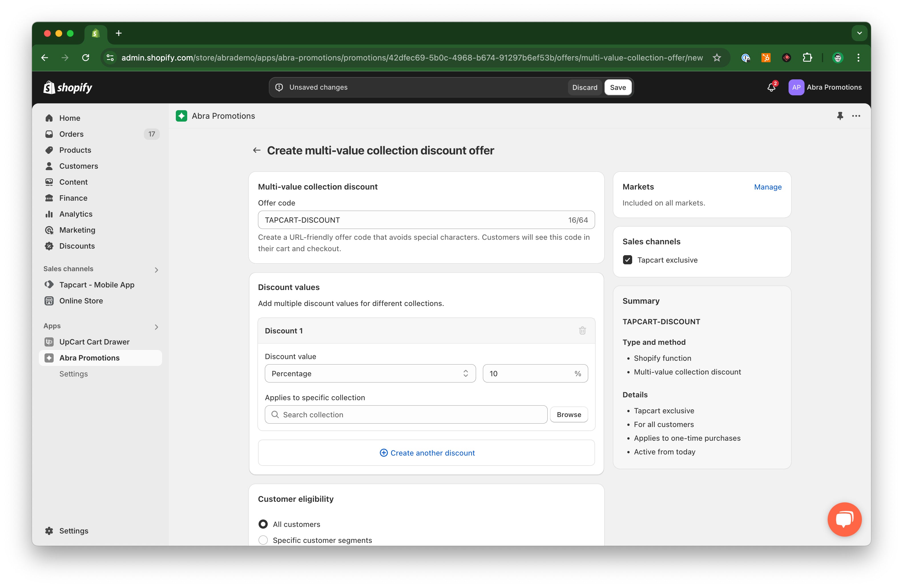The image size is (903, 588).
Task: Discard the unsaved changes
Action: coord(585,87)
